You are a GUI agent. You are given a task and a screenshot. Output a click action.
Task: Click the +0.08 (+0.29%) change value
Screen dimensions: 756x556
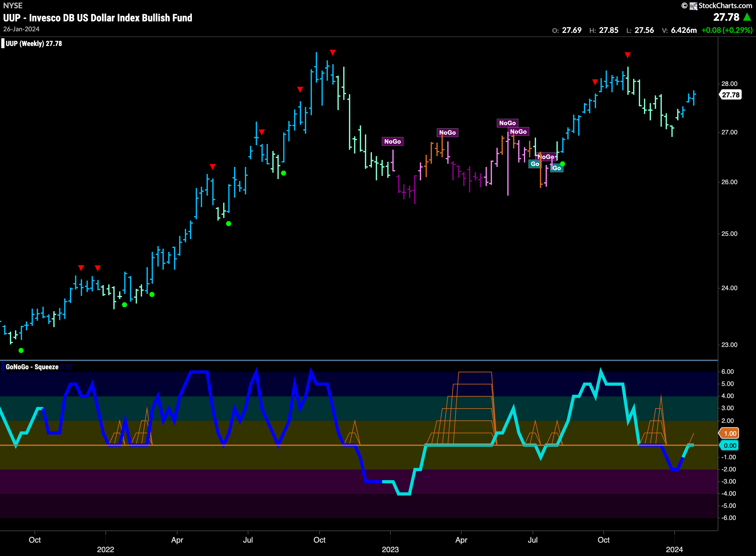pyautogui.click(x=727, y=30)
